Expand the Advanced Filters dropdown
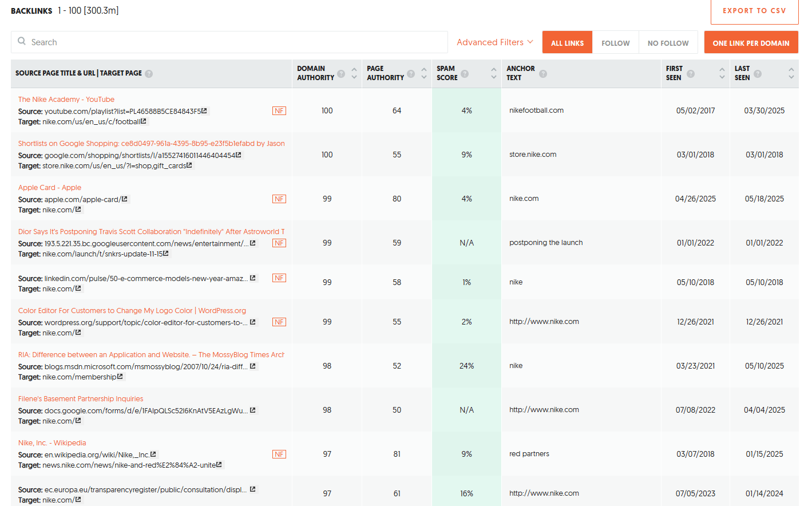 coord(495,42)
